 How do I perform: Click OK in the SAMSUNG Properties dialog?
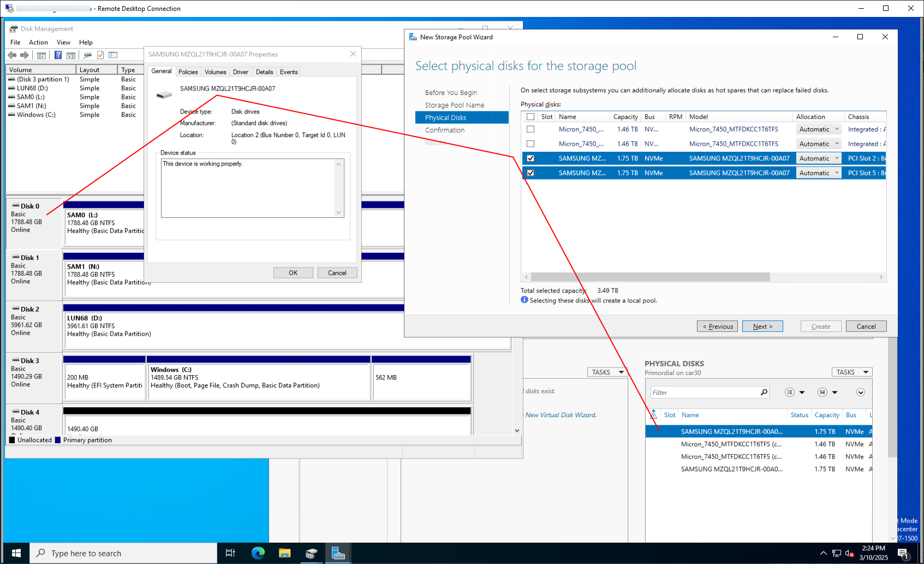coord(293,272)
